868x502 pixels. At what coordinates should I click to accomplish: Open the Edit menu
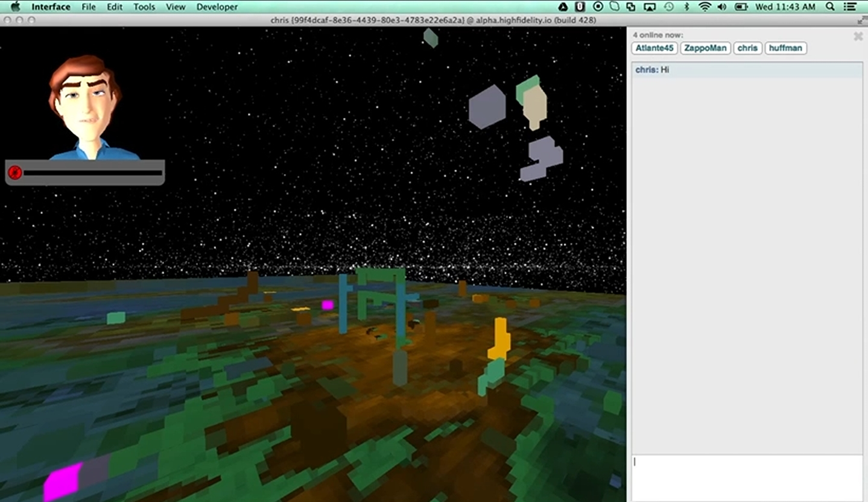(115, 7)
